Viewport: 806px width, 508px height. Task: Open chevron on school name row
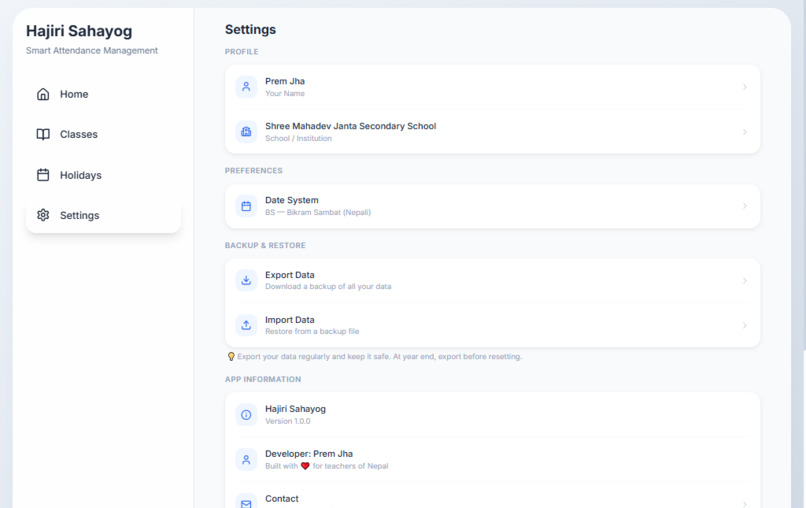pyautogui.click(x=744, y=132)
